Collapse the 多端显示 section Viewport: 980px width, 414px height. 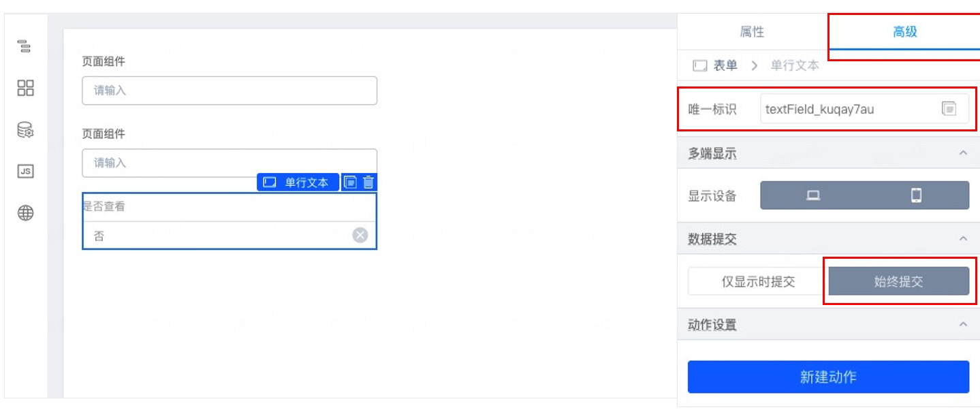(x=963, y=153)
